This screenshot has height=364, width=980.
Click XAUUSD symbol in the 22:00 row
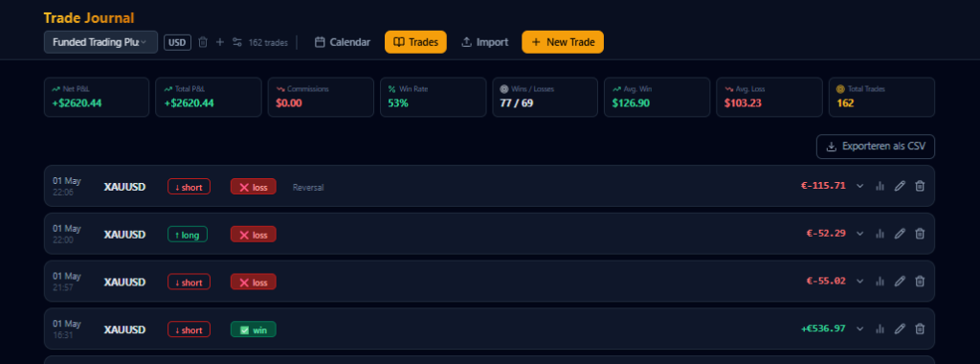[124, 235]
